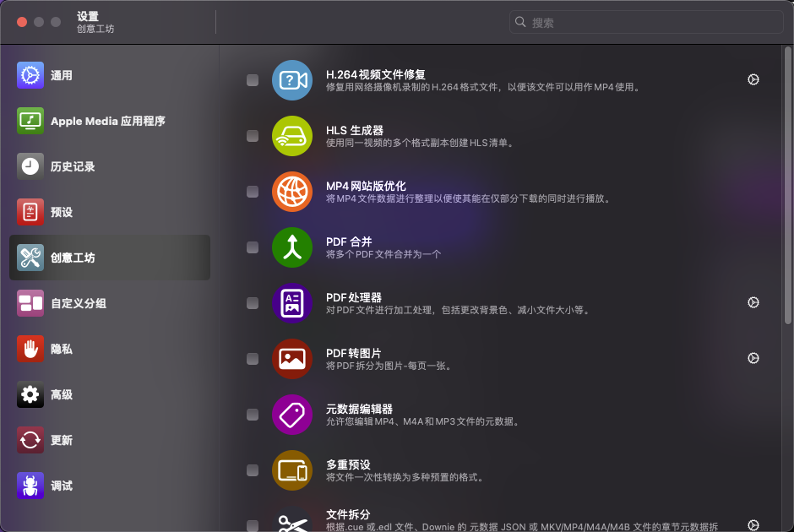Screen dimensions: 794x532
Task: Click the Apple Media 应用程序 sidebar icon
Action: (x=30, y=121)
